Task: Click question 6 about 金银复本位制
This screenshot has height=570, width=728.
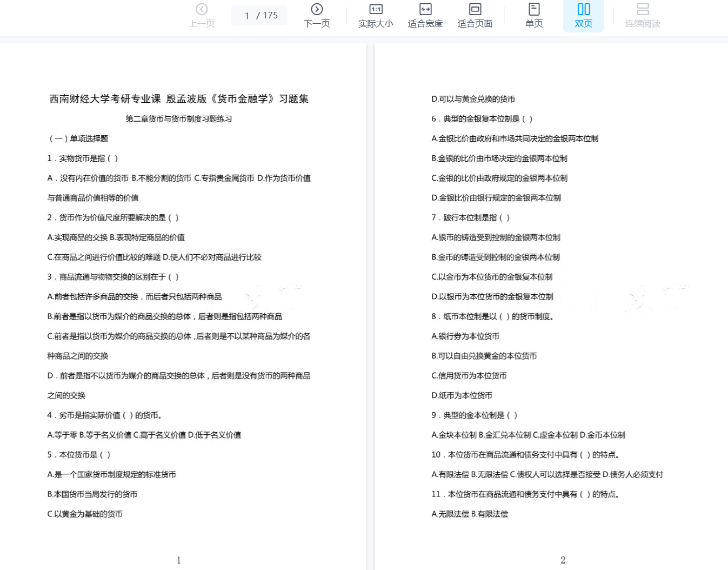Action: [482, 119]
